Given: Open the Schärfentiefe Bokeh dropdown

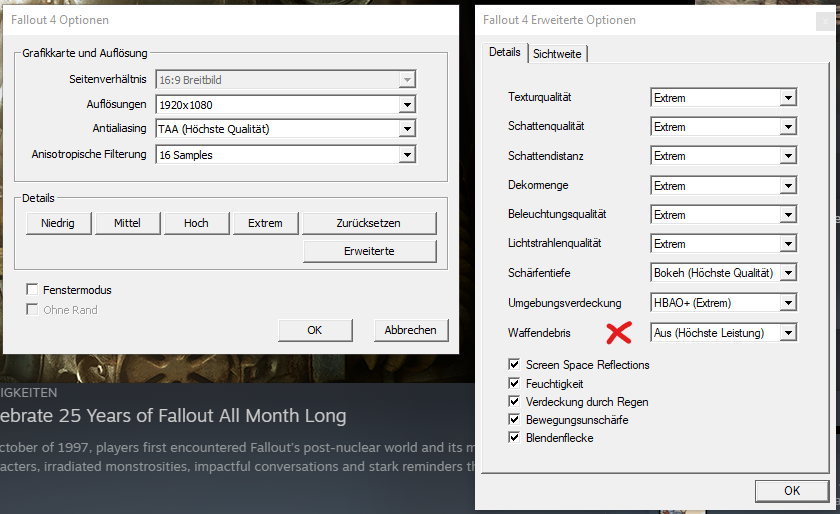Looking at the screenshot, I should click(x=723, y=273).
